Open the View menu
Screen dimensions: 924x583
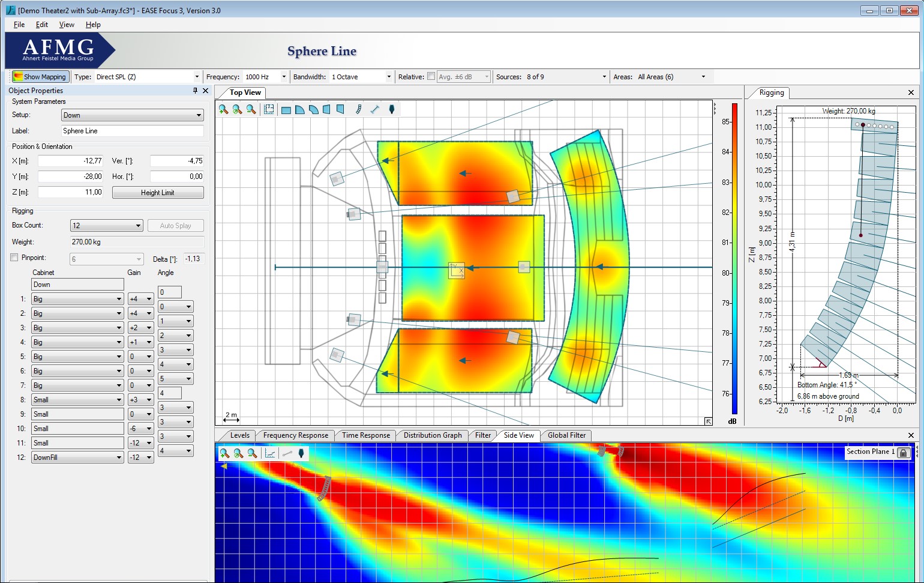pos(66,25)
